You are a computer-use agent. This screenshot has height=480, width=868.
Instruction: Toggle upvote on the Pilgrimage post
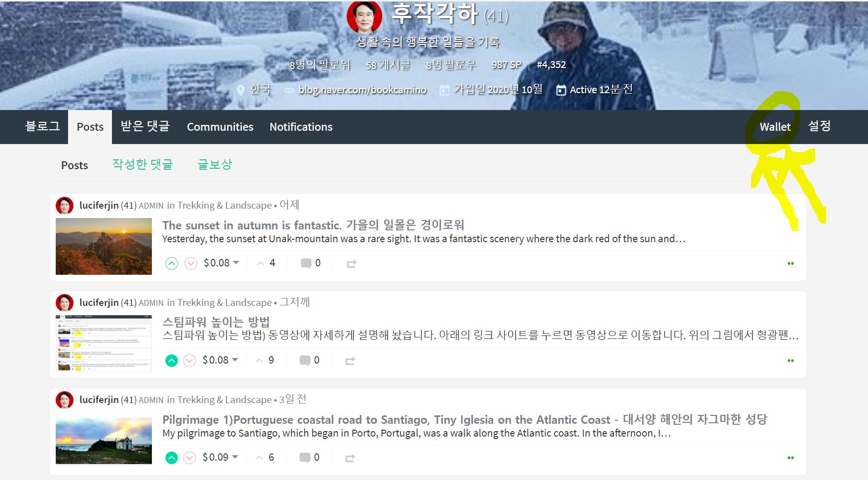coord(171,458)
